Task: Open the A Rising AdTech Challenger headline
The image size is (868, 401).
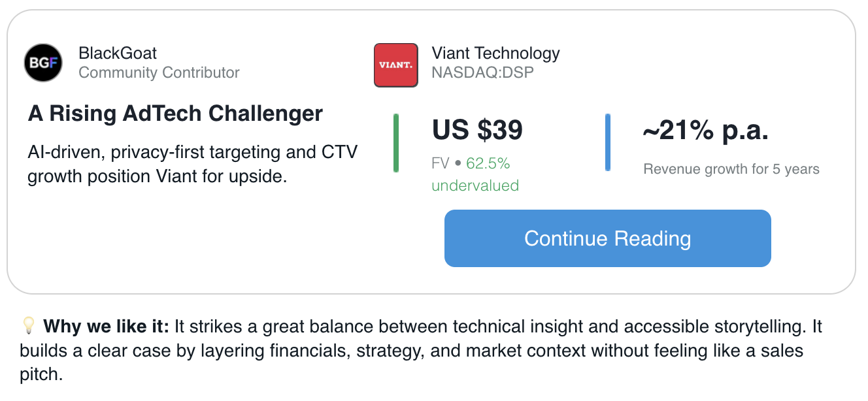Action: (175, 114)
